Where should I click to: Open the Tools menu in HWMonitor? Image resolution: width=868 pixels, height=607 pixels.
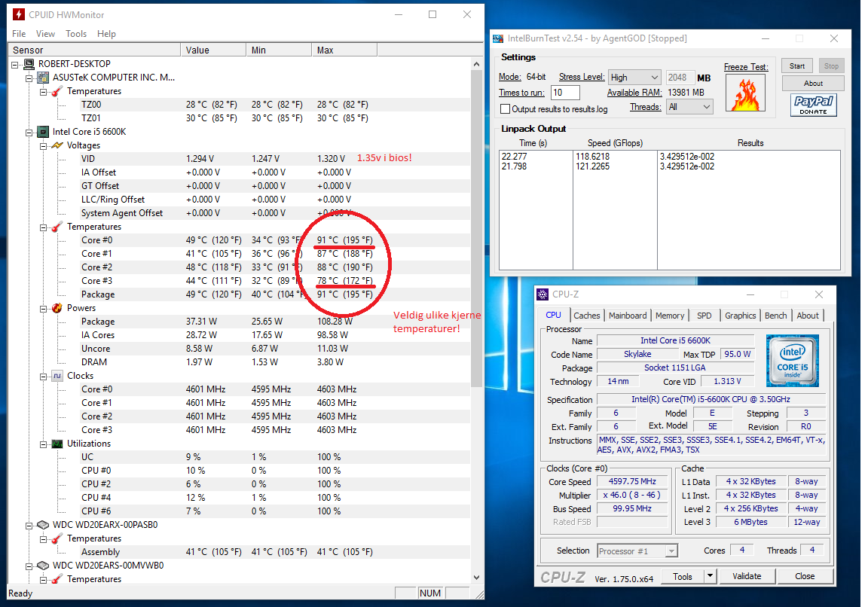(76, 34)
